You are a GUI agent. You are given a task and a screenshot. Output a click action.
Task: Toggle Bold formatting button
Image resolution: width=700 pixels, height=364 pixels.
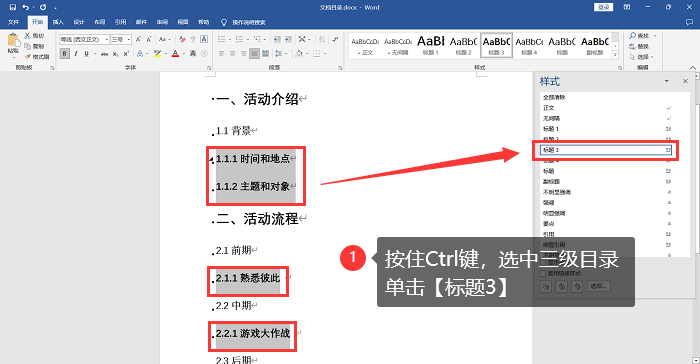[x=65, y=54]
